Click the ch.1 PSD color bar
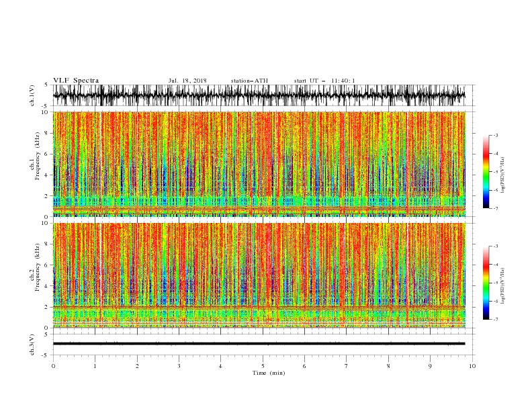 click(x=486, y=172)
